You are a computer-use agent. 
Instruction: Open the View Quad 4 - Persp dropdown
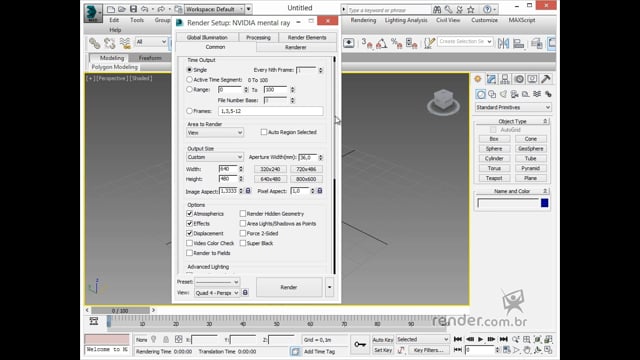pyautogui.click(x=217, y=293)
